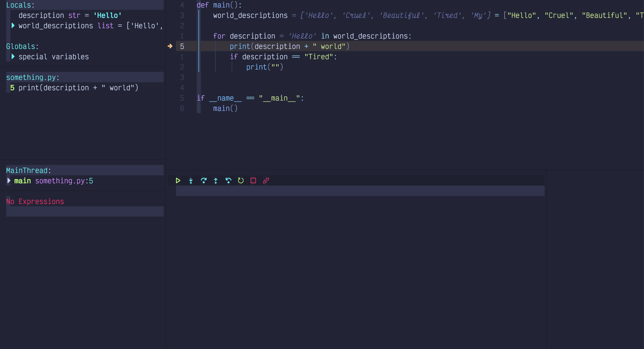
Task: Stop debugging with the red square
Action: pos(253,181)
